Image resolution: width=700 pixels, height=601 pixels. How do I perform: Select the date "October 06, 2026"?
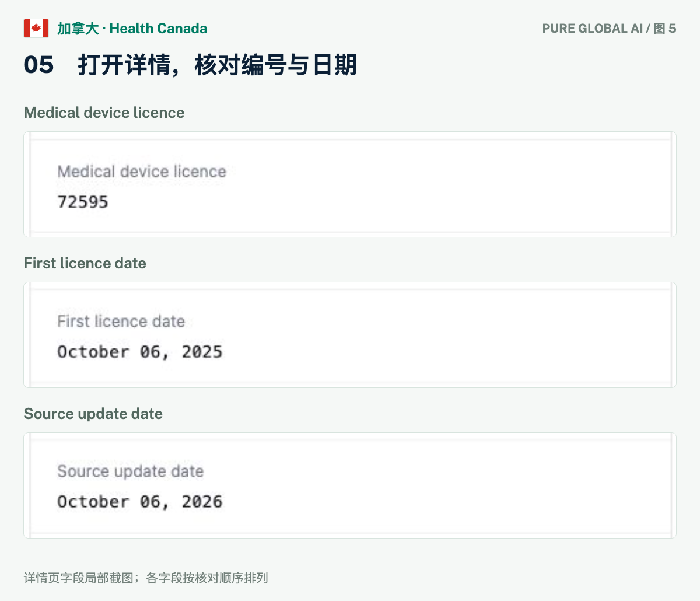pos(140,502)
